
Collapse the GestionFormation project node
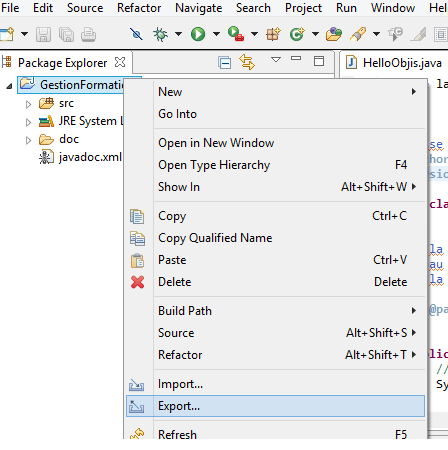click(9, 87)
